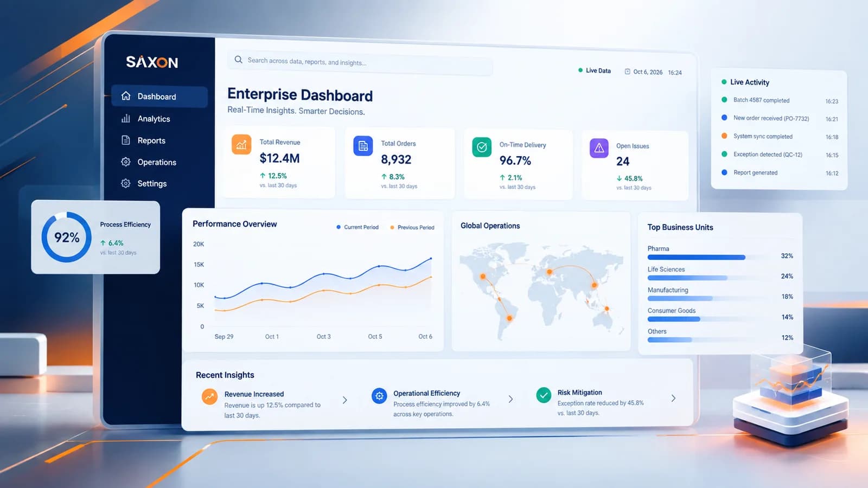
Task: Open the Batch 4587 completed activity
Action: click(780, 100)
